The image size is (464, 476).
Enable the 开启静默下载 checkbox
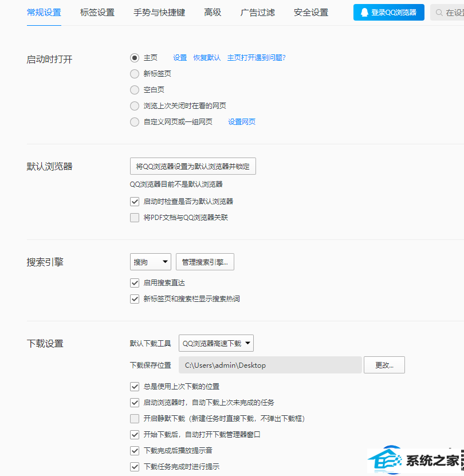click(135, 419)
